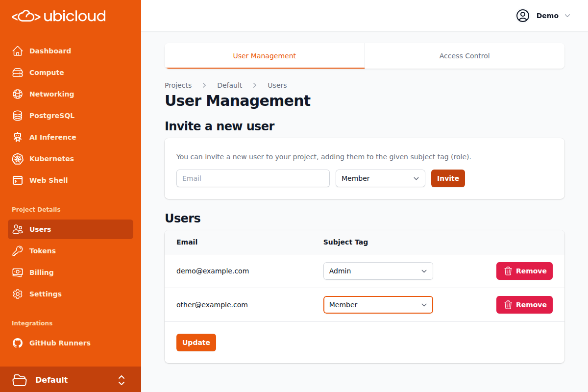Click the Update button
The image size is (588, 392).
coord(196,343)
